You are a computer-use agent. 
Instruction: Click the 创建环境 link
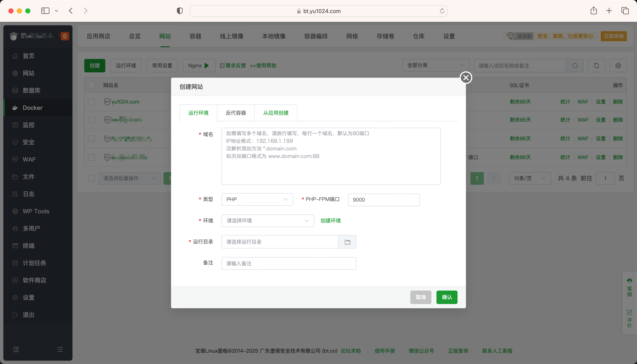click(330, 221)
